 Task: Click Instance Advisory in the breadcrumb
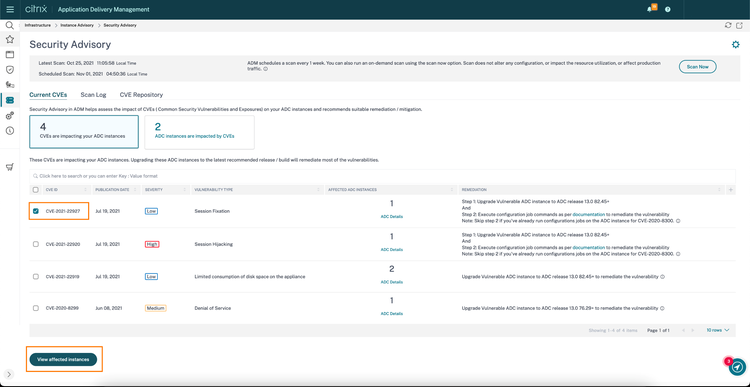(76, 25)
